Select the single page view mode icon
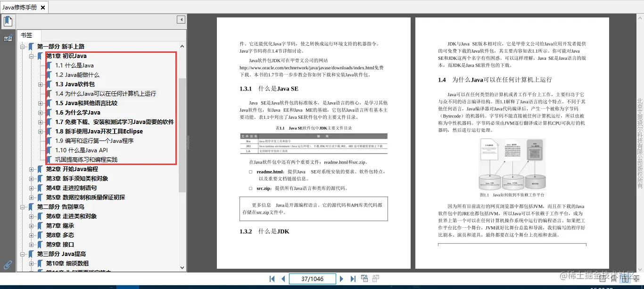 pyautogui.click(x=602, y=279)
